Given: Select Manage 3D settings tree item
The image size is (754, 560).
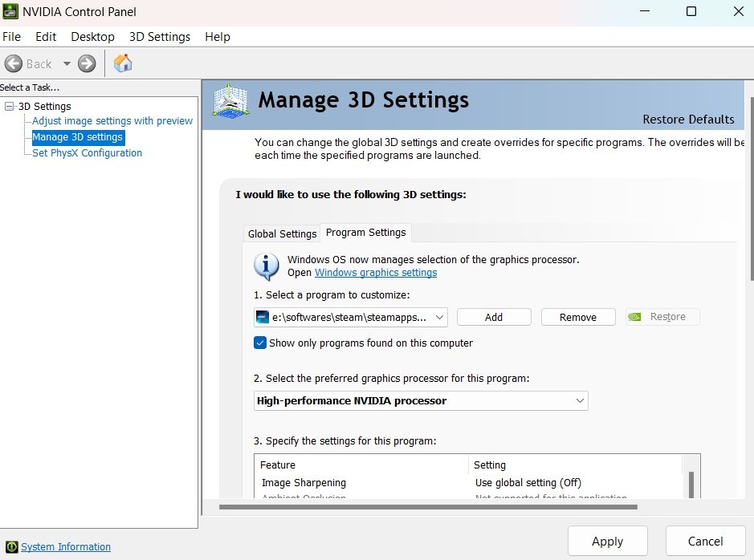Looking at the screenshot, I should [77, 137].
